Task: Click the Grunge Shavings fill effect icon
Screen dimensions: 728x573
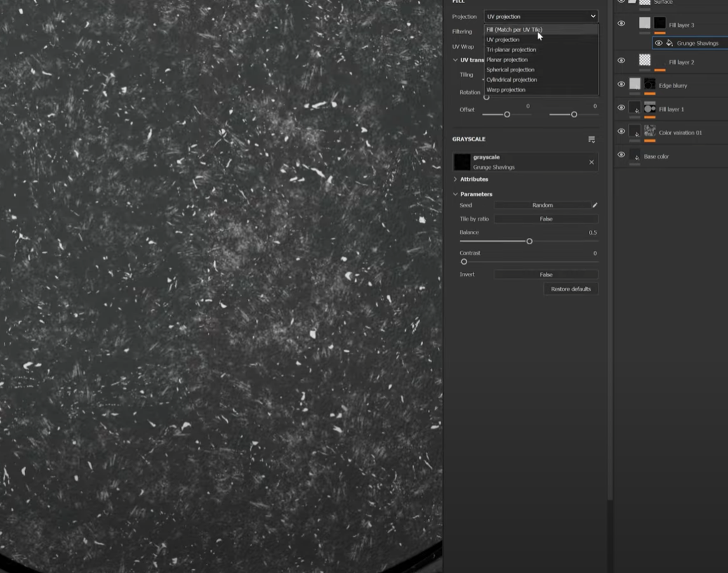Action: (670, 43)
